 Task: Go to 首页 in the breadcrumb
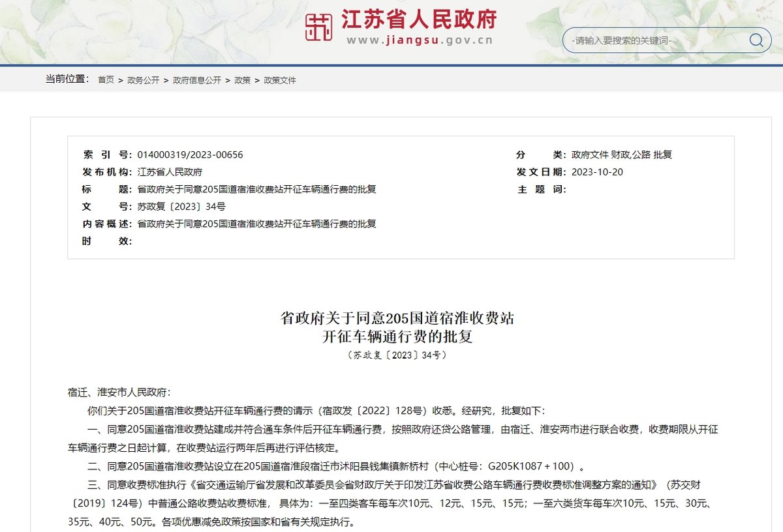pos(106,80)
